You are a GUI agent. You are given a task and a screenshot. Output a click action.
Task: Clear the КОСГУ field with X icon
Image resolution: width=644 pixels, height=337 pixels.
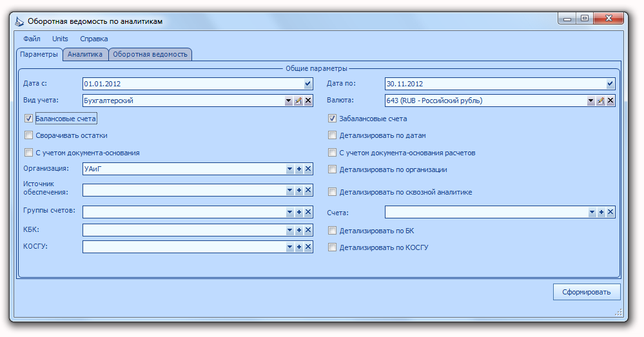click(x=308, y=247)
